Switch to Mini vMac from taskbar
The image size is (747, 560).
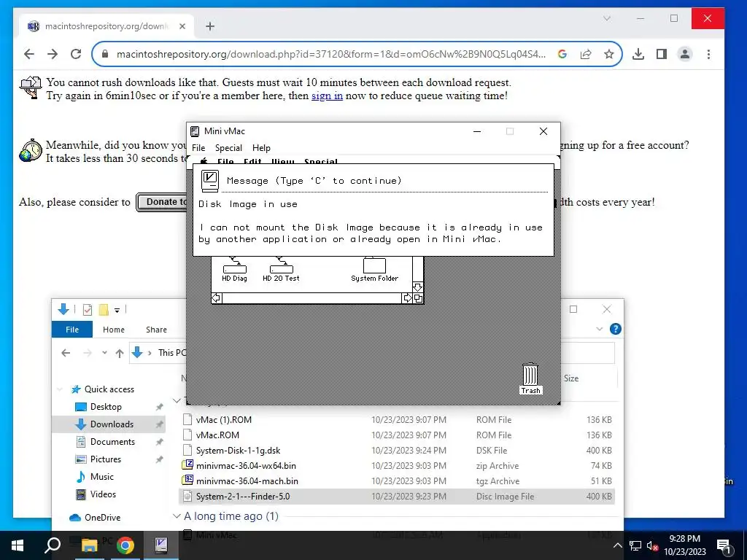[161, 545]
